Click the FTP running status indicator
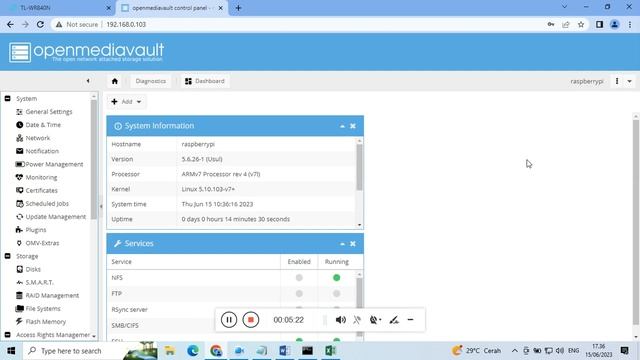640x360 pixels. (x=336, y=293)
